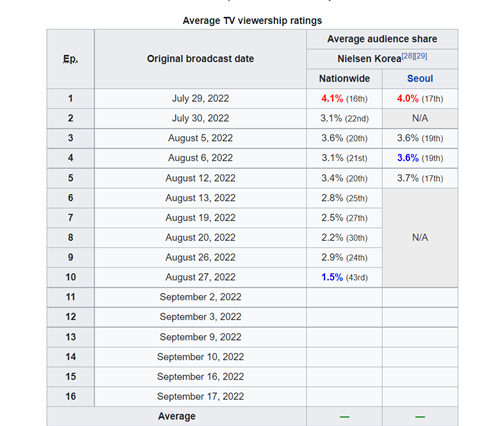Click the 3.1% (22nd) nationwide rating
492x426 pixels.
pyautogui.click(x=344, y=118)
